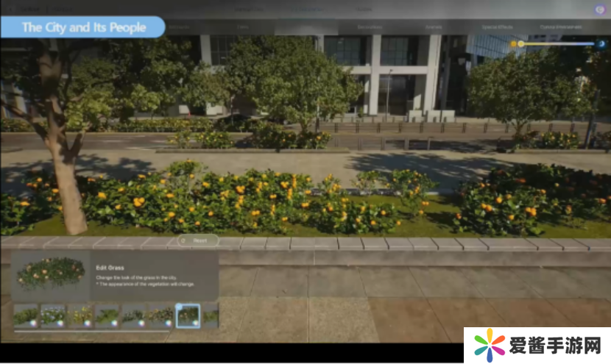Click the large Edit Grass preview image

tap(51, 274)
